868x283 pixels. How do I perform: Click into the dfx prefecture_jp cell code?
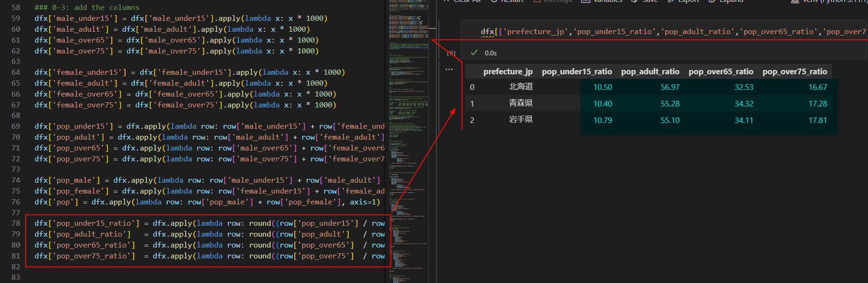(x=673, y=32)
